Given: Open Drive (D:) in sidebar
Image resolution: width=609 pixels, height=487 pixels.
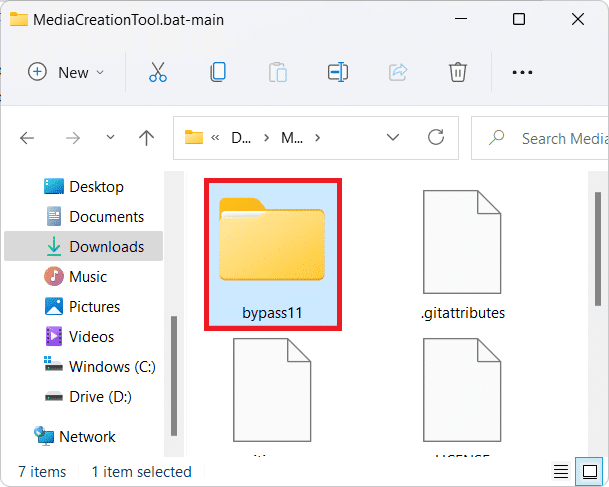Looking at the screenshot, I should point(88,397).
